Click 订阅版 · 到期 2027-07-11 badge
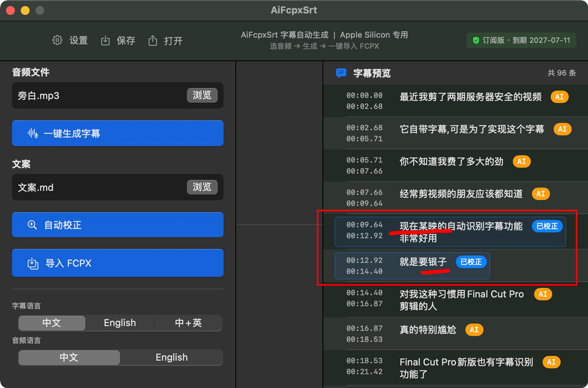The height and width of the screenshot is (388, 588). click(x=521, y=40)
